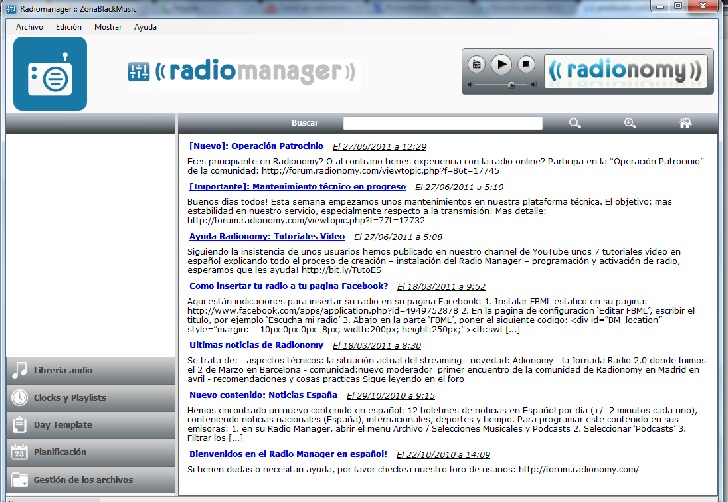Open the Clocks y Playlists panel

(91, 398)
